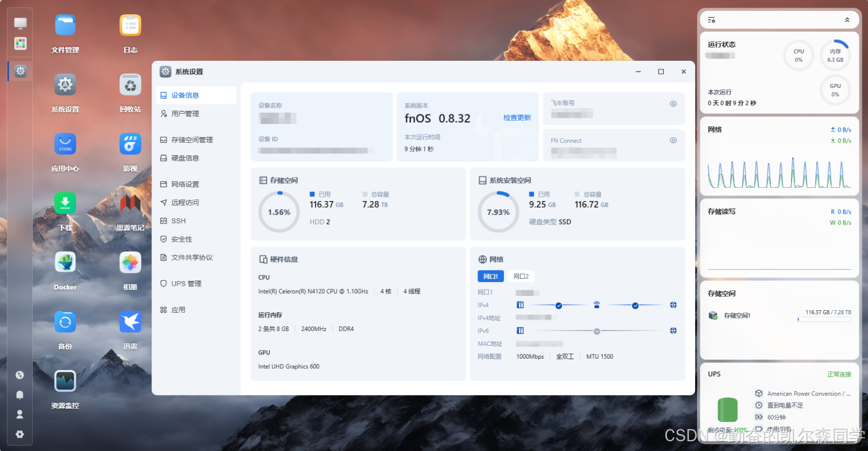Click the 内存 6.3 GB gauge
868x451 pixels.
(x=835, y=55)
